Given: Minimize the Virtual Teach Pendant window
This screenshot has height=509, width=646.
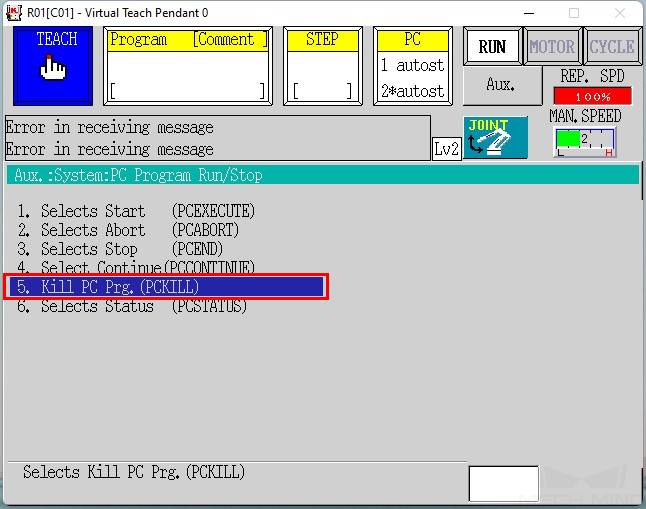Looking at the screenshot, I should (x=529, y=13).
